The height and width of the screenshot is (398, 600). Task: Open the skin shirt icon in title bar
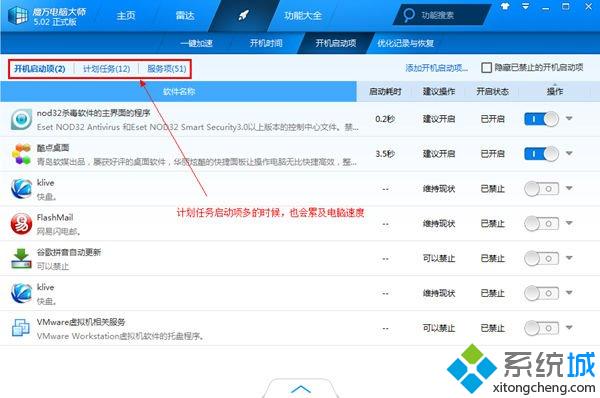coord(505,7)
